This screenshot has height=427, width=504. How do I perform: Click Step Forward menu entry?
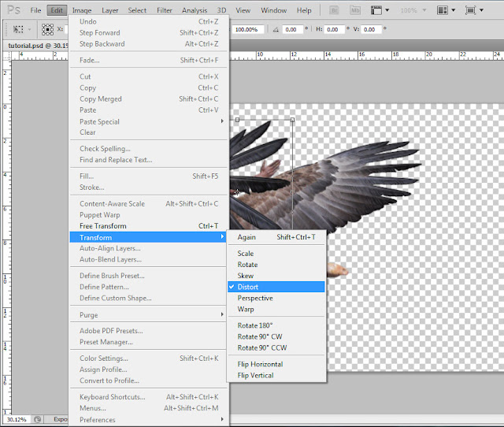tap(148, 33)
